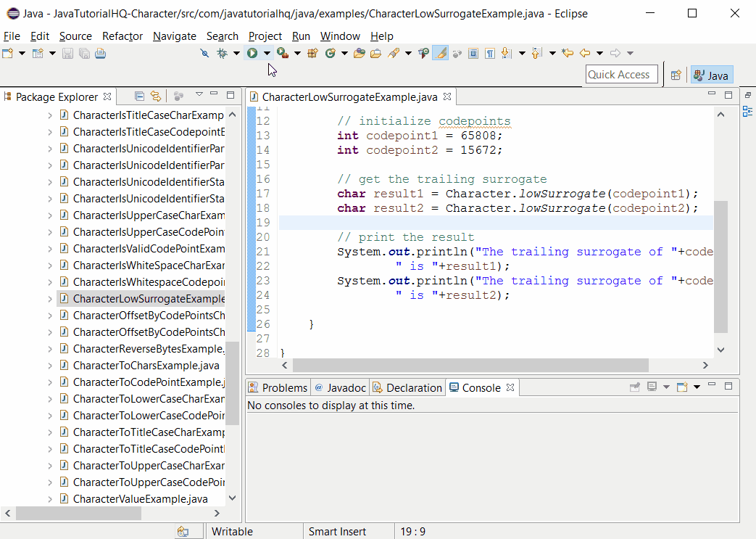Image resolution: width=756 pixels, height=539 pixels.
Task: Expand CharacterToCharsExample.java tree node
Action: (50, 366)
